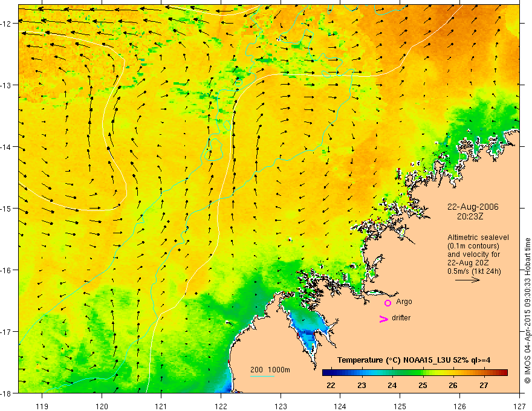
Task: Click the "-12" latitude axis label
Action: tap(6, 24)
